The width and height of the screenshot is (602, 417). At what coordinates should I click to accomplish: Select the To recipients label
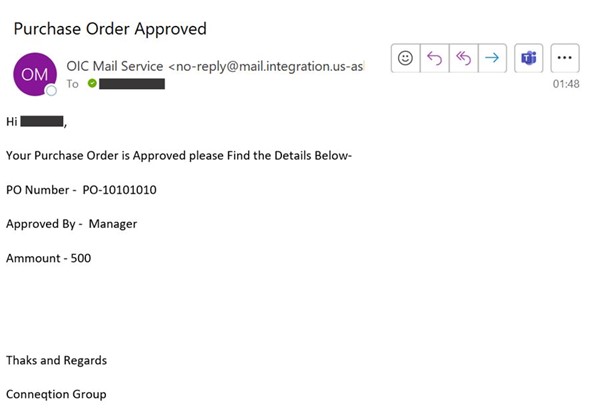[73, 84]
